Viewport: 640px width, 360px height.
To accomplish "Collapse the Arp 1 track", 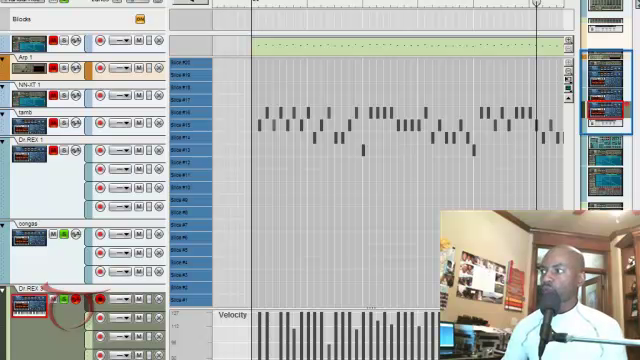I will [2, 60].
